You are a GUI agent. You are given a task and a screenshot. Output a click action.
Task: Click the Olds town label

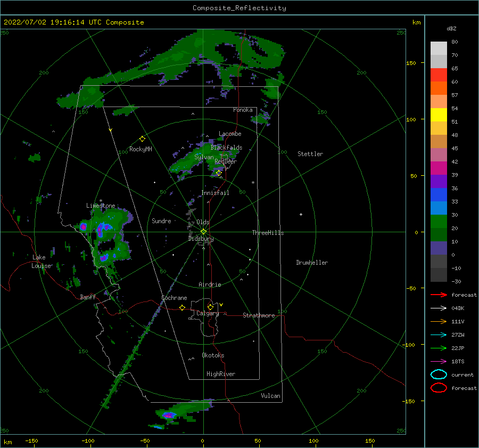coord(203,222)
